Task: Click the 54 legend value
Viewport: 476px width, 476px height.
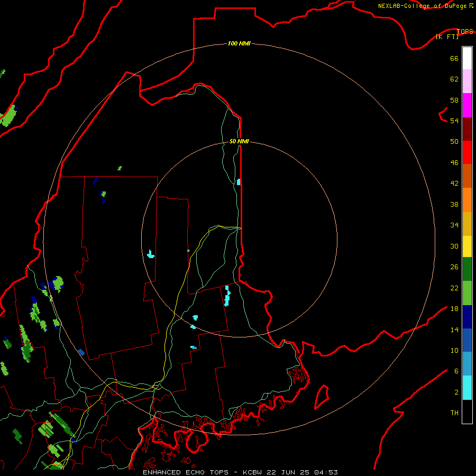Action: tap(454, 121)
